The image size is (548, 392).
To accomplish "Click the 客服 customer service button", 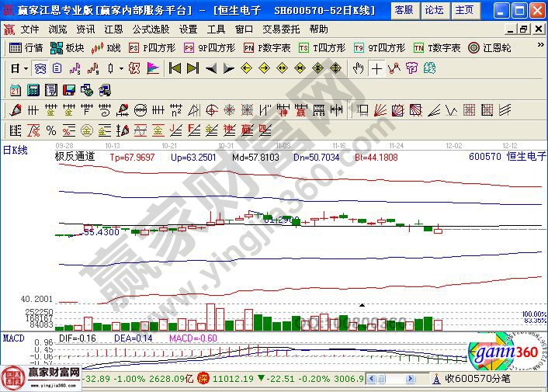I will point(404,10).
